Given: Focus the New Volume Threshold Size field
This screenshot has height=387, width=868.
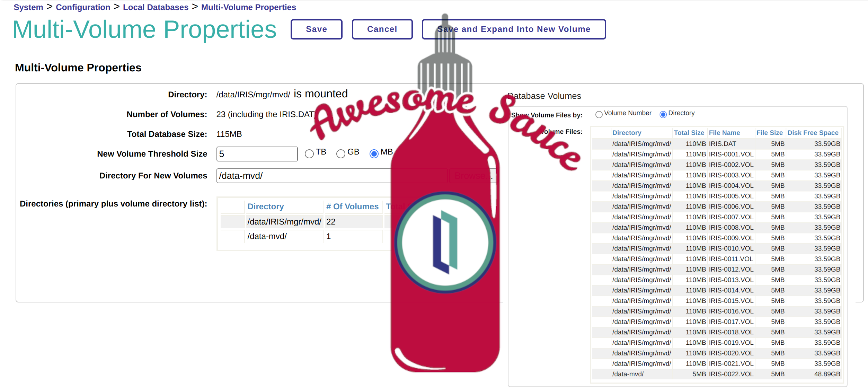Looking at the screenshot, I should coord(257,154).
